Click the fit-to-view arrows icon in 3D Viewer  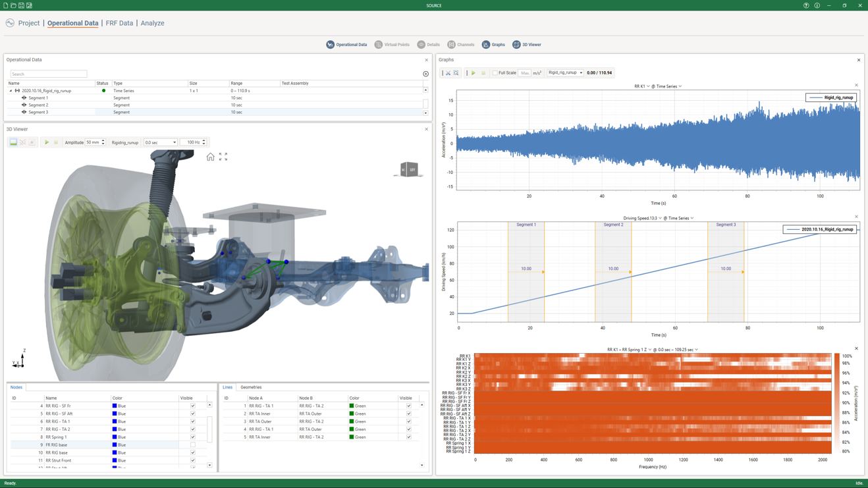(223, 157)
